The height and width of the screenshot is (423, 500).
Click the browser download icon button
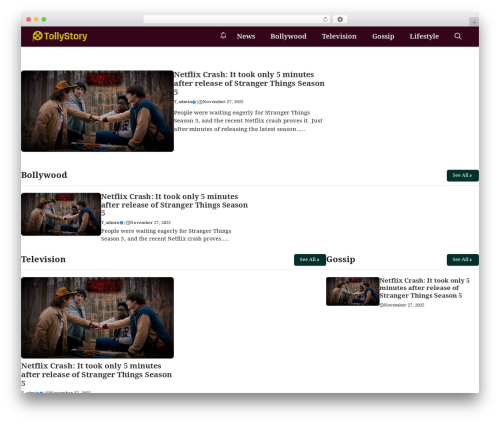tap(340, 19)
